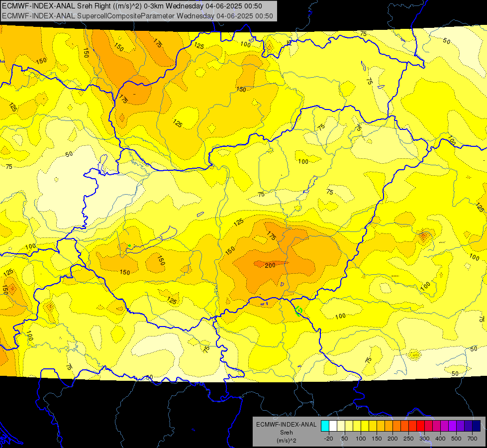Click the (m/s)^2 unit label in the legend
This screenshot has height=448, width=487.
coord(286,441)
